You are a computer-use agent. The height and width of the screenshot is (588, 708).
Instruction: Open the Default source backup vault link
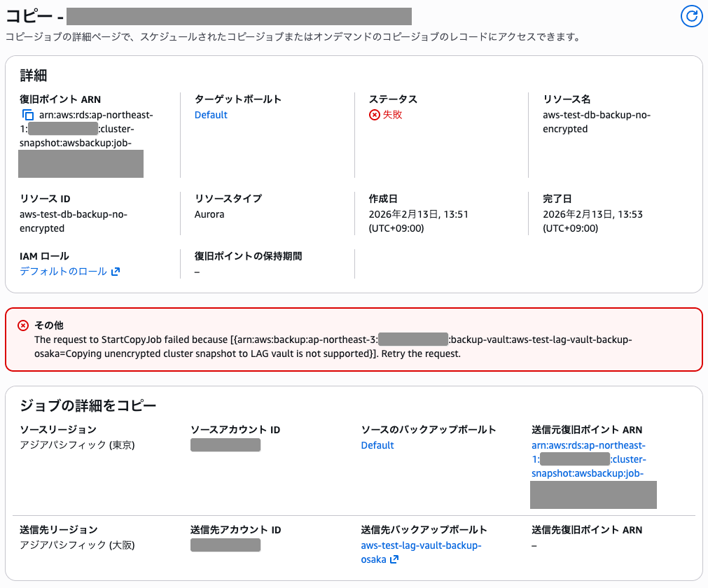[377, 444]
